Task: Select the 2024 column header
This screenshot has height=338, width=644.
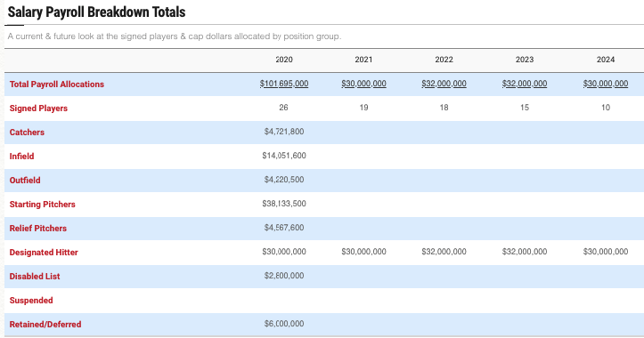Action: click(x=606, y=60)
